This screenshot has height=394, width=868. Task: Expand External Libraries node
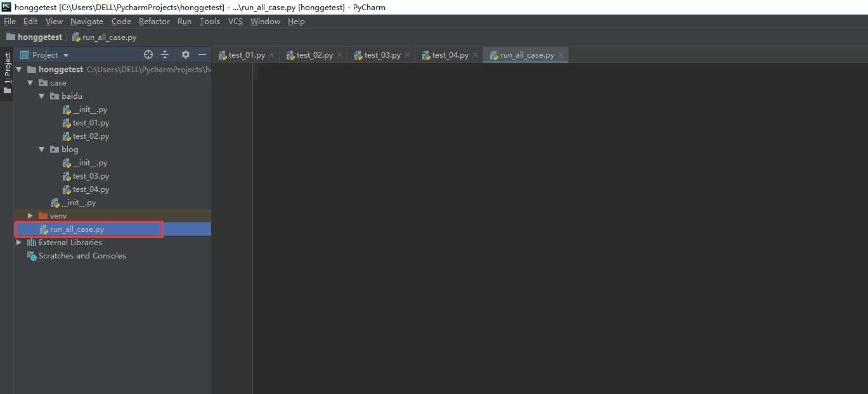(18, 243)
